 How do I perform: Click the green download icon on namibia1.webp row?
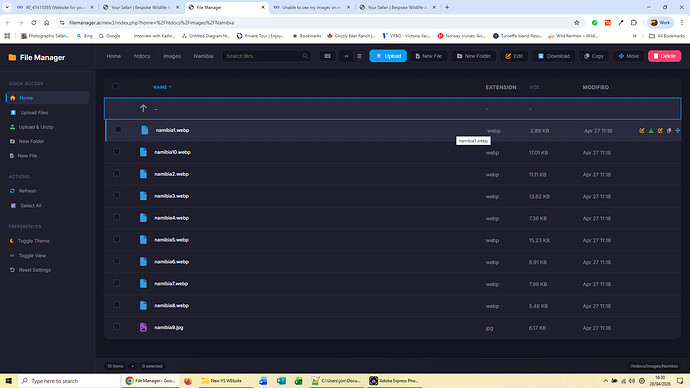click(x=651, y=131)
